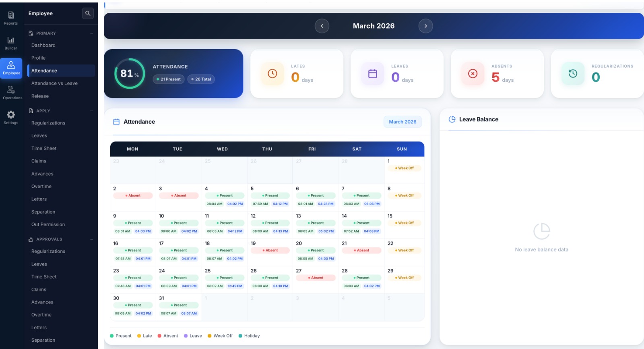Open Attendance vs Leave page
Screen dimensions: 644x349
[54, 83]
